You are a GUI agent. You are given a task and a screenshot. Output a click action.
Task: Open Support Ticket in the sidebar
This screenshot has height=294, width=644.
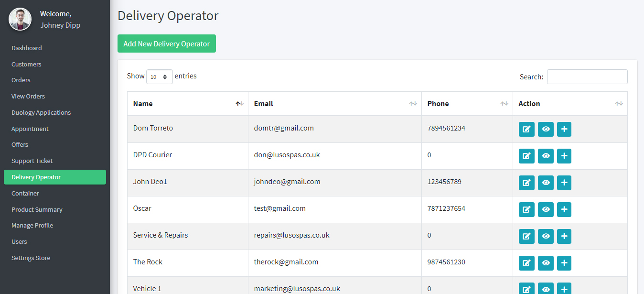[32, 161]
